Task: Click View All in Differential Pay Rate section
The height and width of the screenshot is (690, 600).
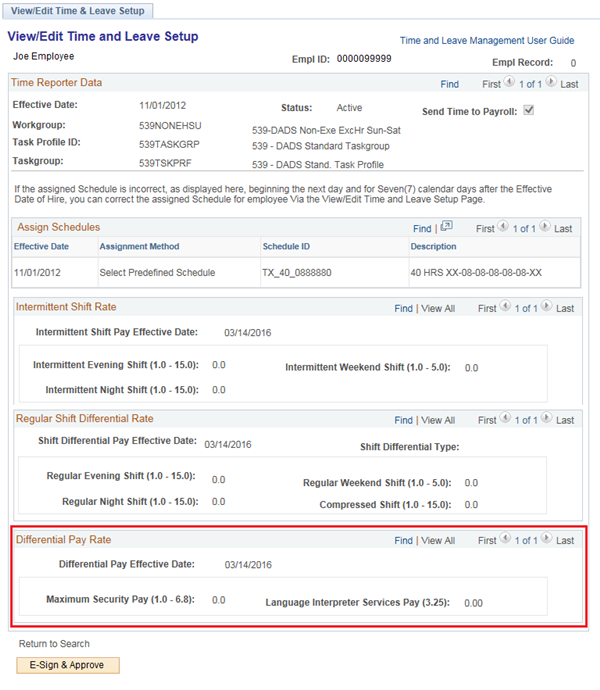Action: click(x=438, y=541)
